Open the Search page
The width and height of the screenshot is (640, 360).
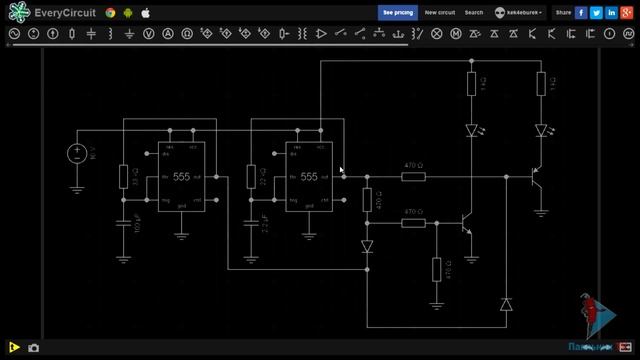coord(473,13)
